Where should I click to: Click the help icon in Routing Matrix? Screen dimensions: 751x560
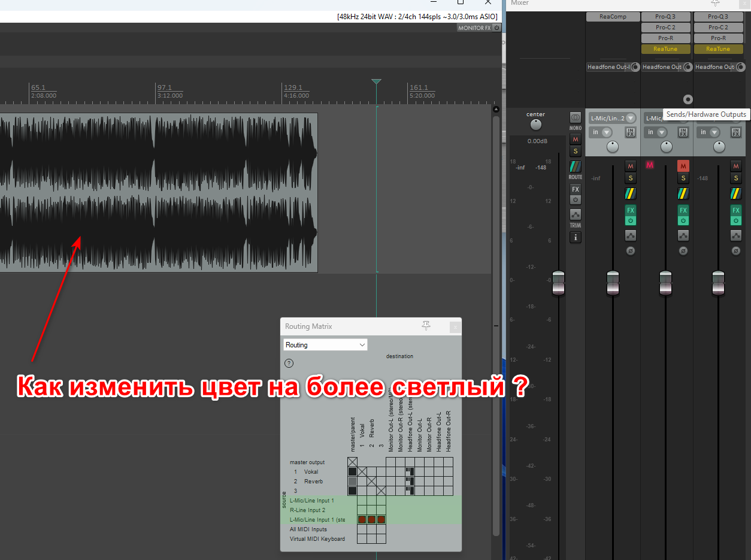pyautogui.click(x=289, y=363)
